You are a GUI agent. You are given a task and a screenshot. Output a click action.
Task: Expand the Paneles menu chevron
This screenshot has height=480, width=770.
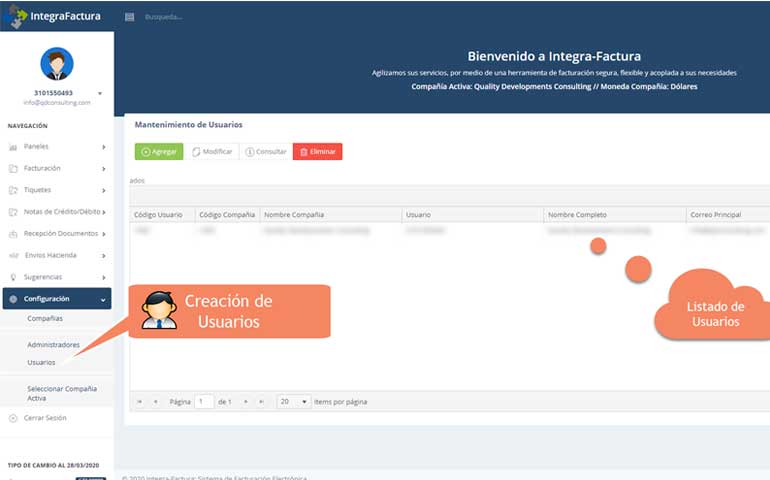[x=104, y=147]
